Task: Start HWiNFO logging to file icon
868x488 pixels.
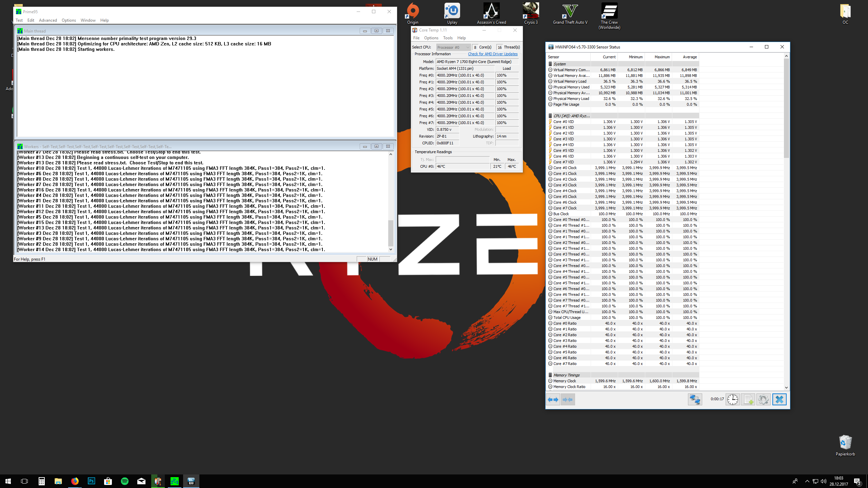Action: coord(748,400)
